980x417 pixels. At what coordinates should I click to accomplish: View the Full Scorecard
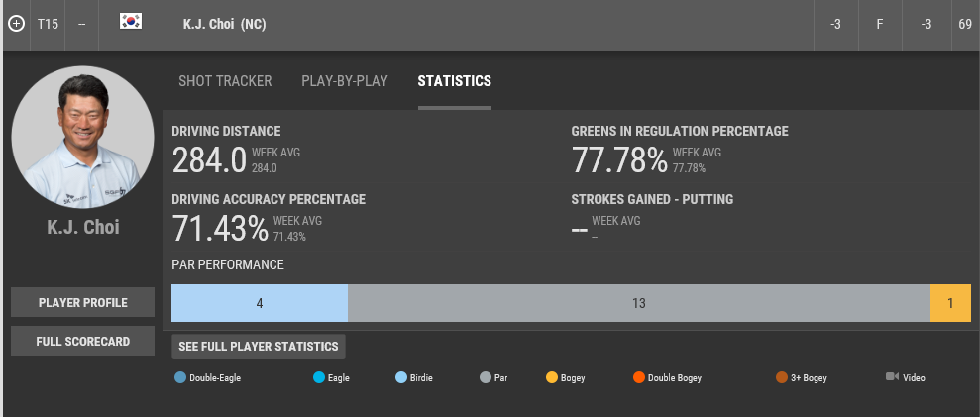83,341
